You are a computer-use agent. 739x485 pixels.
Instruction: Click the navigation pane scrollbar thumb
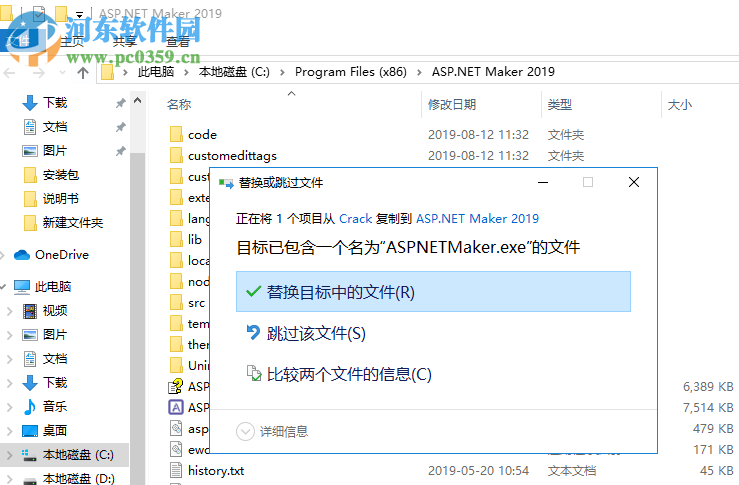[x=138, y=318]
